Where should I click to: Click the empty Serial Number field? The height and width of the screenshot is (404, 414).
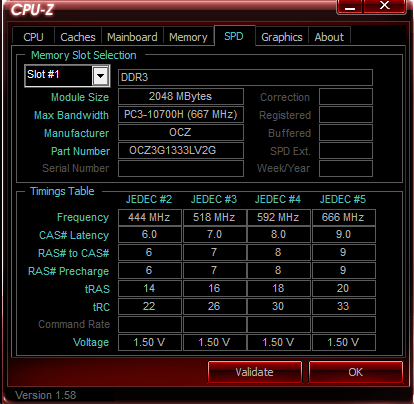tap(181, 168)
